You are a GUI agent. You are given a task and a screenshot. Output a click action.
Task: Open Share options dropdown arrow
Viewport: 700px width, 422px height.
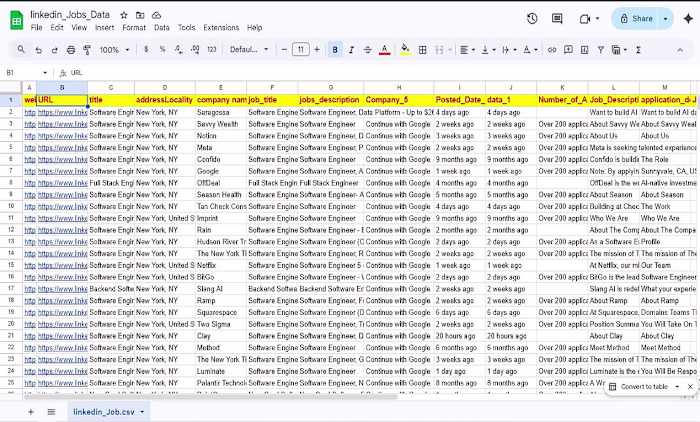click(x=666, y=19)
